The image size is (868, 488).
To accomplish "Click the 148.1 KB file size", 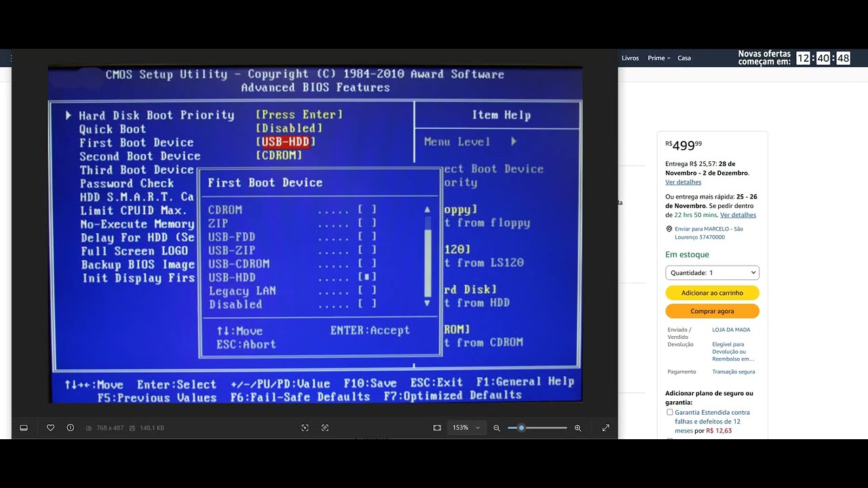I will coord(152,428).
